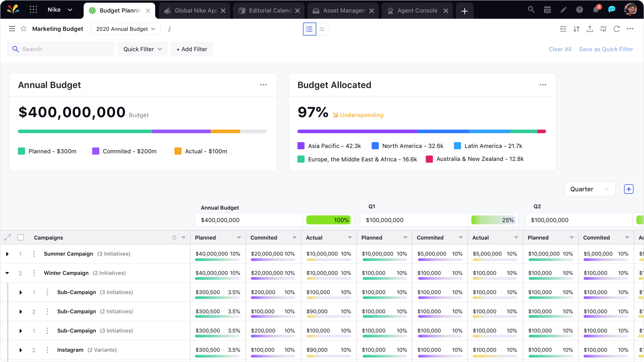The width and height of the screenshot is (644, 362).
Task: Open the first Planned column dropdown
Action: coord(239,237)
